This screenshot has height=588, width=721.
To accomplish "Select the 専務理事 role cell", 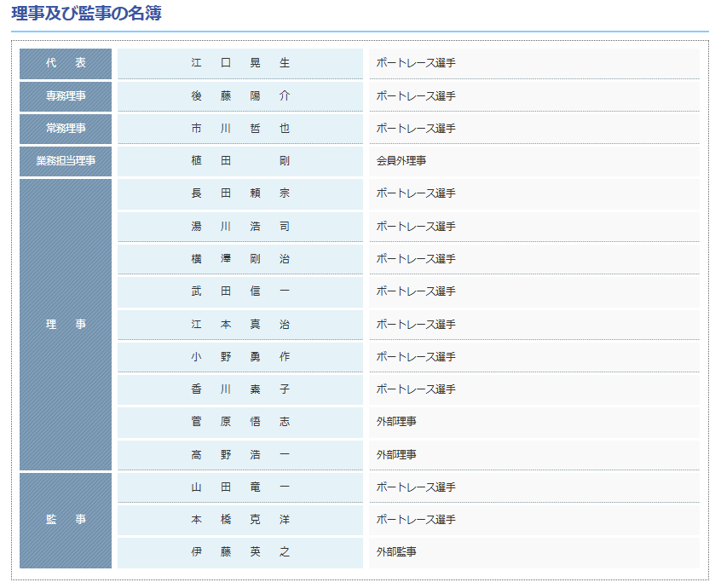I will (66, 96).
